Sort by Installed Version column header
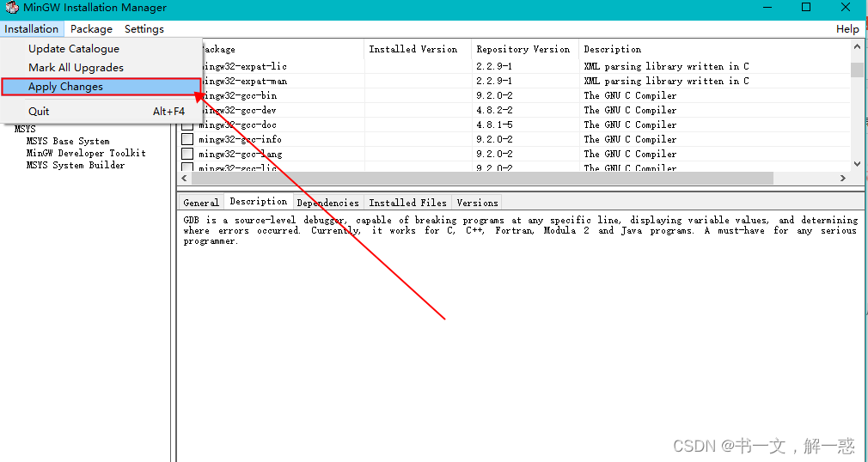This screenshot has height=462, width=868. click(418, 49)
